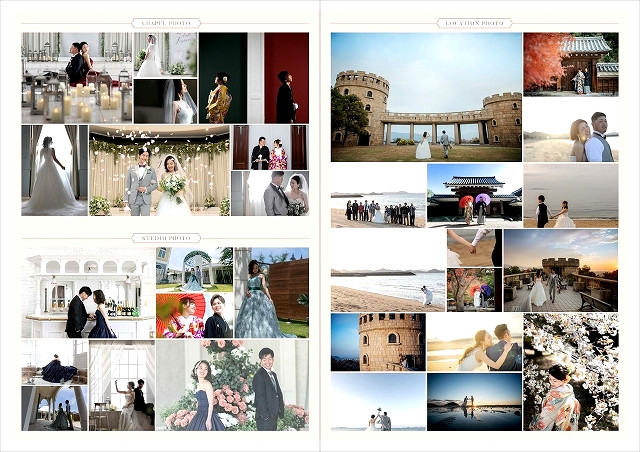Open the water reflection sunset couple photo
This screenshot has height=452, width=640.
point(474,401)
